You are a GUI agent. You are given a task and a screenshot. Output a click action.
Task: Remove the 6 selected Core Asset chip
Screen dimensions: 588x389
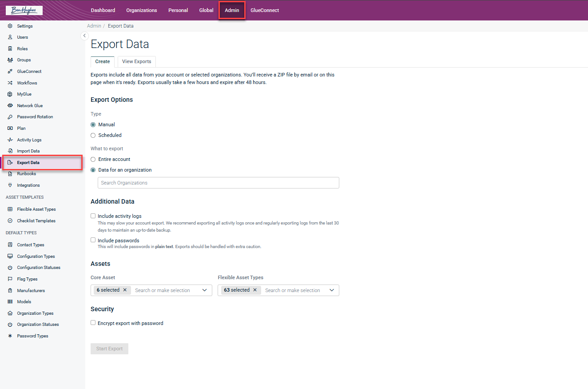click(125, 290)
